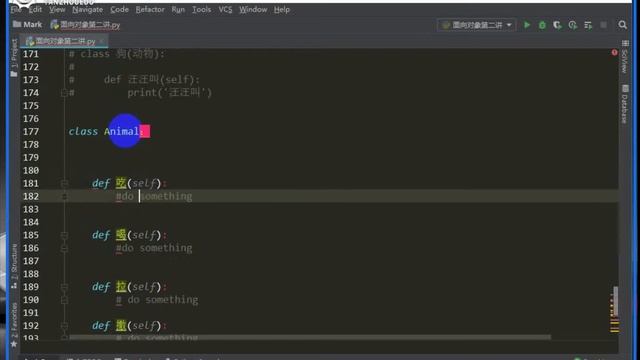Open the Edit menu
This screenshot has height=360, width=640.
tap(35, 9)
